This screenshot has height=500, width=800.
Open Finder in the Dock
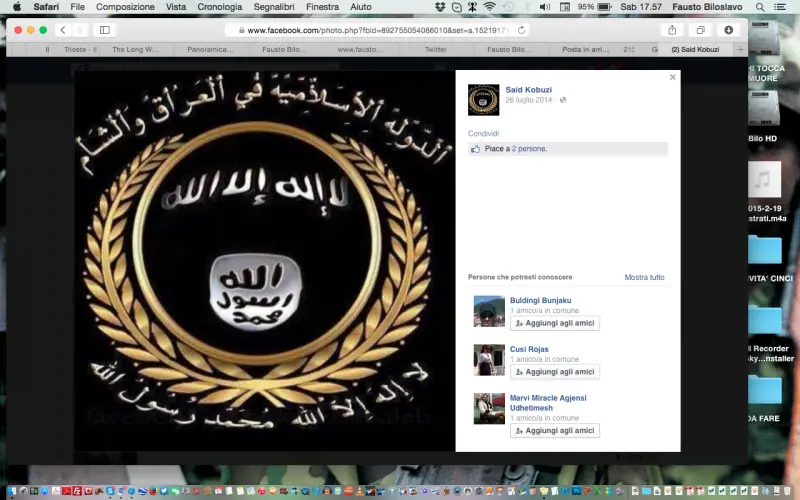click(x=12, y=491)
